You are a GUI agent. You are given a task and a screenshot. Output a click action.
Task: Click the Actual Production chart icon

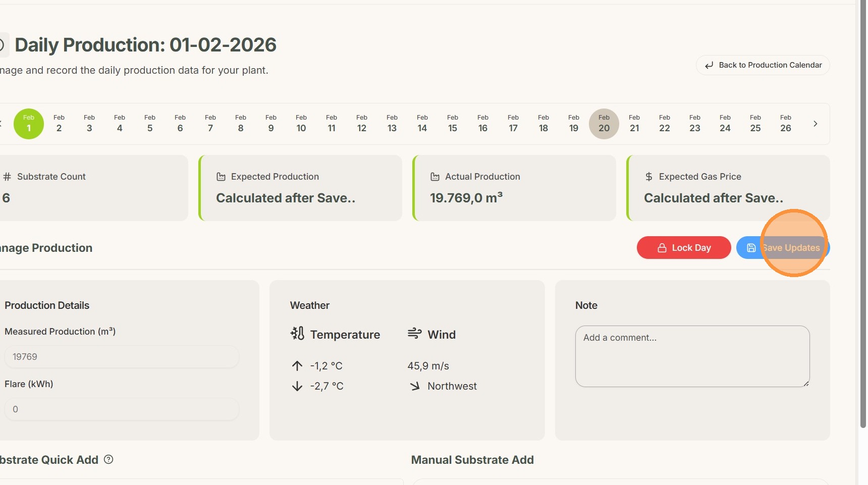(435, 177)
